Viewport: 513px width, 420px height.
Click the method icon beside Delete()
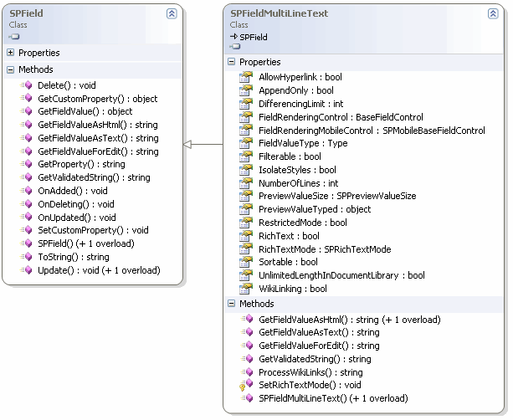point(27,85)
